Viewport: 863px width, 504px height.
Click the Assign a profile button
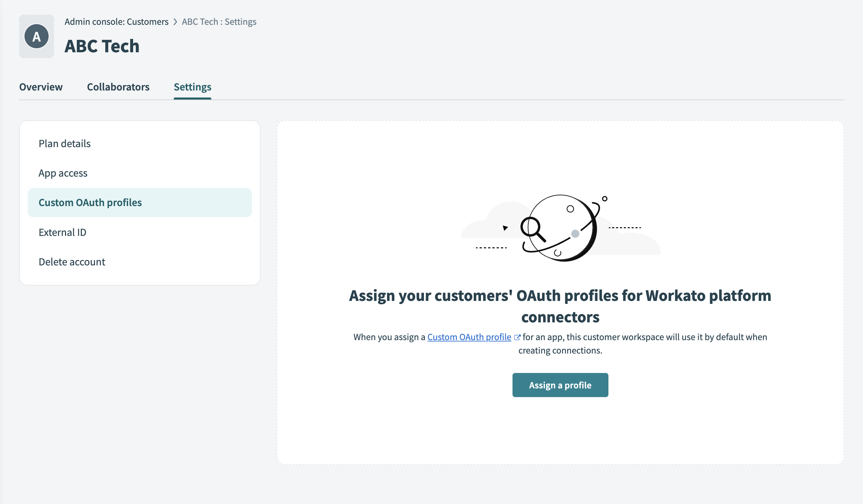[x=560, y=385]
